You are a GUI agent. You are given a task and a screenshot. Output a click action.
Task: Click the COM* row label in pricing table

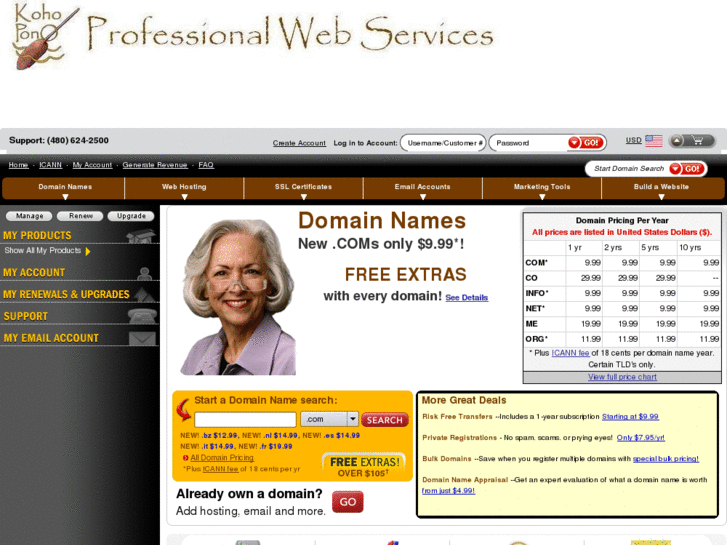pos(536,263)
